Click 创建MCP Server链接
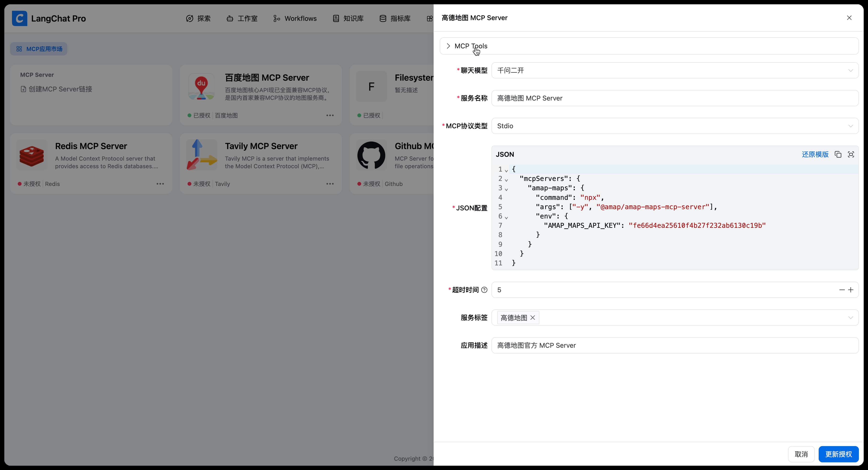 56,89
